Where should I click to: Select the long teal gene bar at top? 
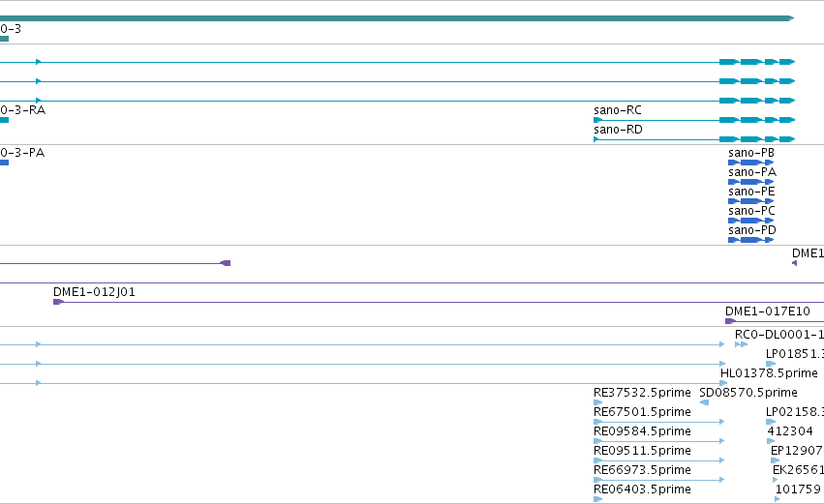click(397, 18)
